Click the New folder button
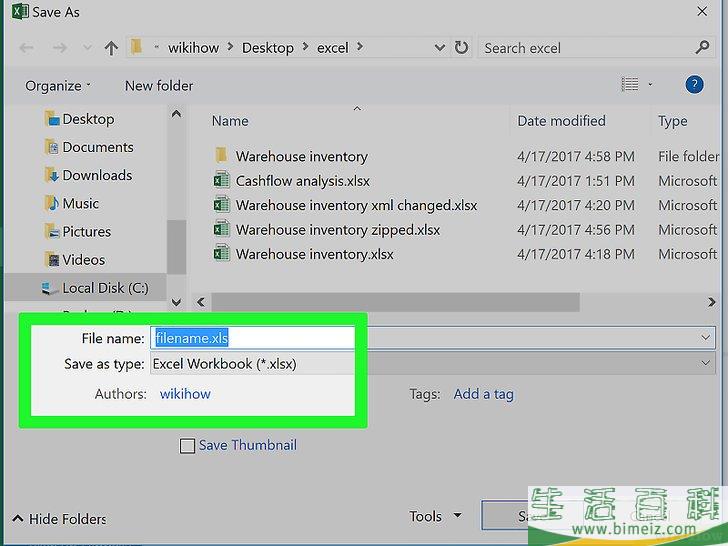The width and height of the screenshot is (728, 546). [x=159, y=86]
